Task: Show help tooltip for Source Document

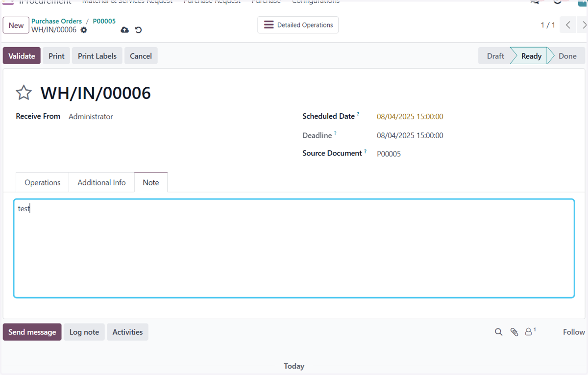Action: (x=366, y=151)
